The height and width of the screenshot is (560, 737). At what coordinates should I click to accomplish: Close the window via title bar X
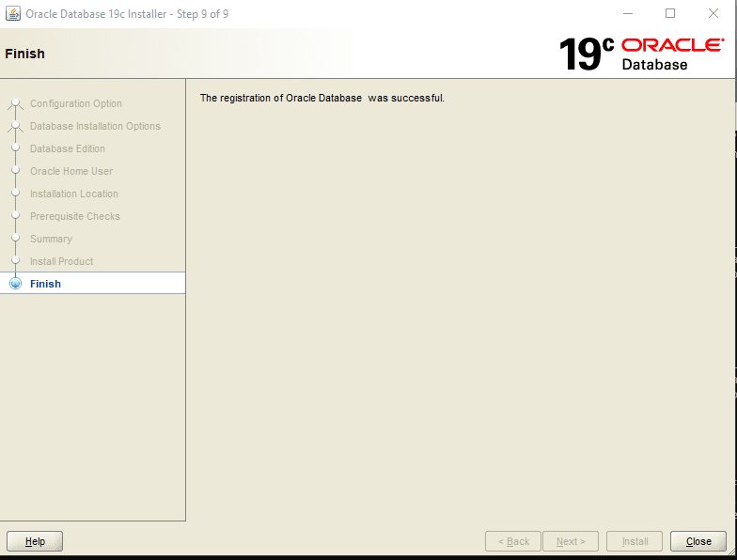713,13
